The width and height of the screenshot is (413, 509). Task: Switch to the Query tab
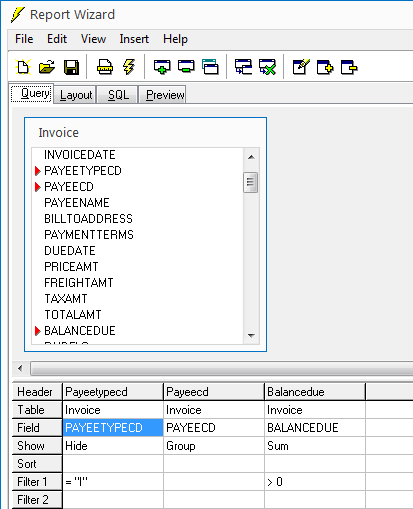(32, 93)
